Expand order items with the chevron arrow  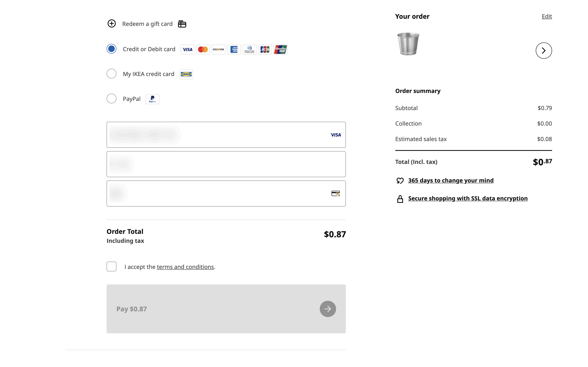coord(543,51)
